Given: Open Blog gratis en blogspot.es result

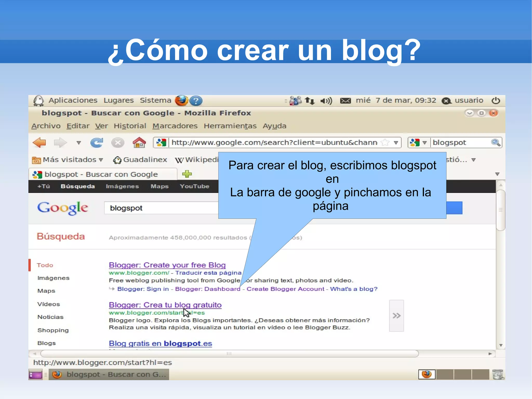Looking at the screenshot, I should 161,343.
